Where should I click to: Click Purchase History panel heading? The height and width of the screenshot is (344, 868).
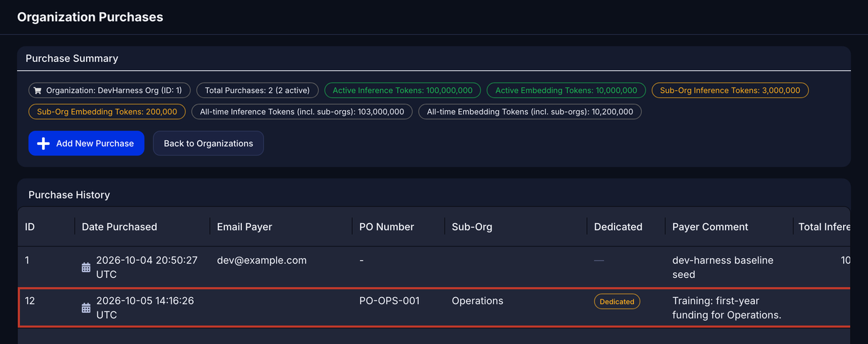[69, 195]
